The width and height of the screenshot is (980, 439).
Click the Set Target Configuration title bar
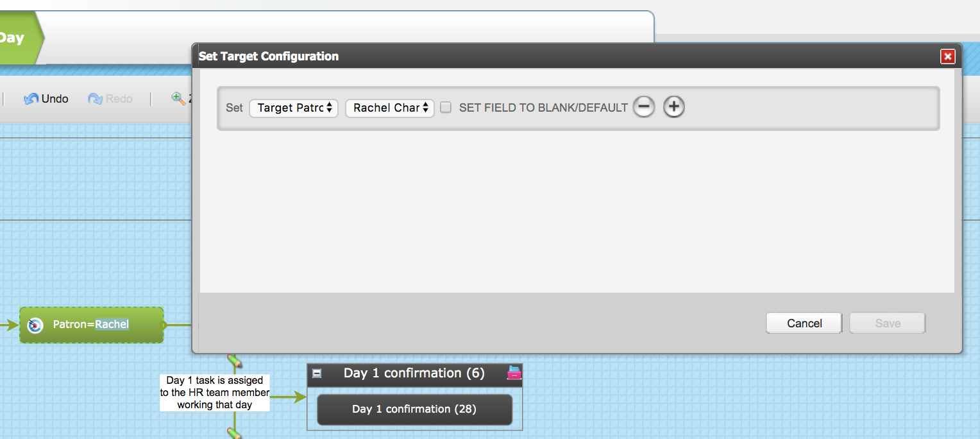(x=577, y=56)
